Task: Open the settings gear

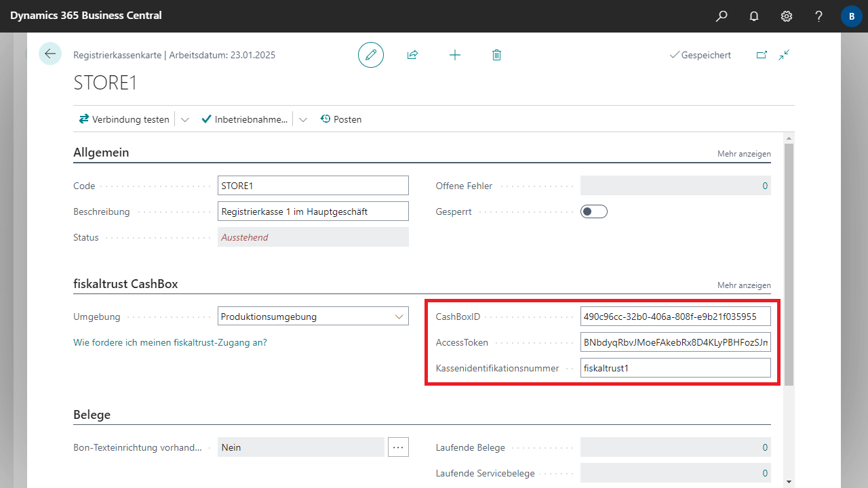Action: click(x=787, y=16)
